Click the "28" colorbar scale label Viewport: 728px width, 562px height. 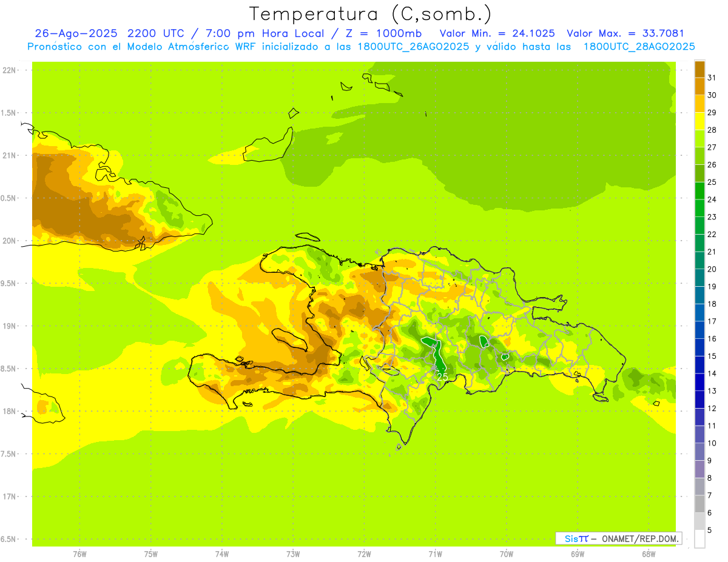click(x=712, y=130)
